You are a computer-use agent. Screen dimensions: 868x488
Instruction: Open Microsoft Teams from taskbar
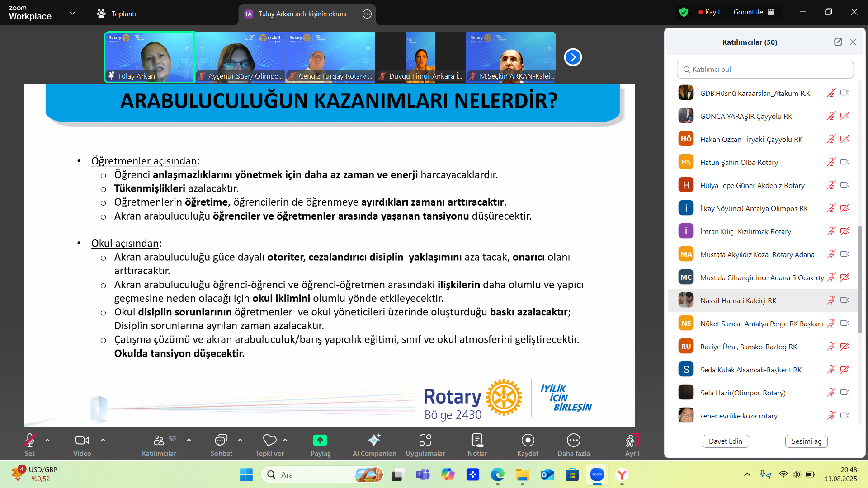[x=423, y=474]
